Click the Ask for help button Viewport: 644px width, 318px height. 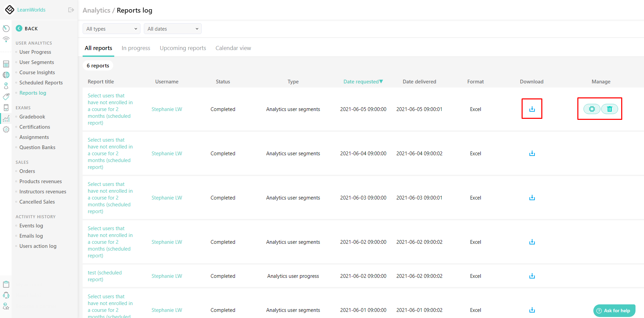pos(614,311)
